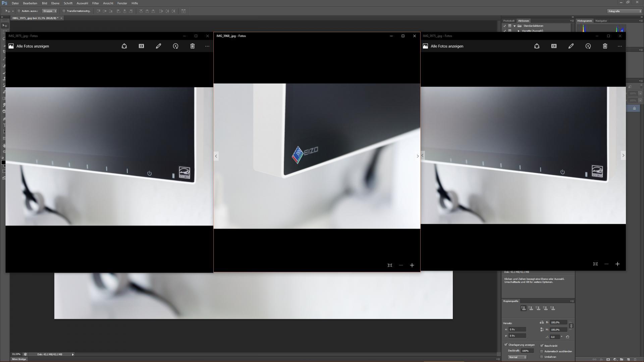
Task: Click edit pencil in right Fotos window
Action: 571,46
